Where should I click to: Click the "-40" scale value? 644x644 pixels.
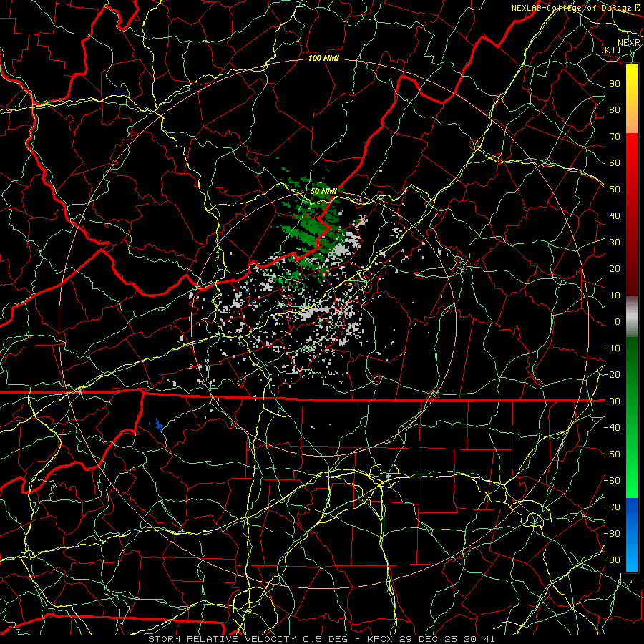612,428
